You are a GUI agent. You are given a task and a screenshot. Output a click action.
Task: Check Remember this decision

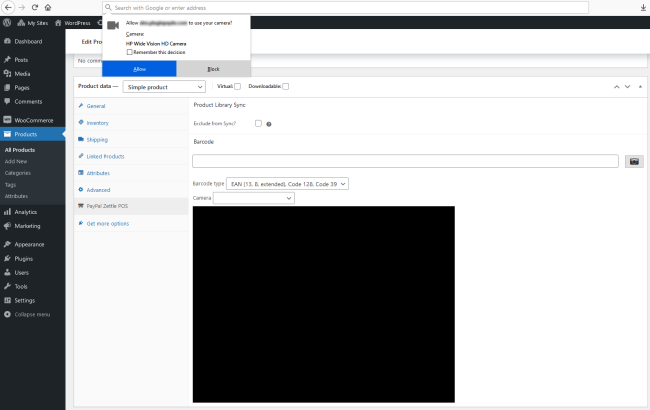[x=129, y=52]
